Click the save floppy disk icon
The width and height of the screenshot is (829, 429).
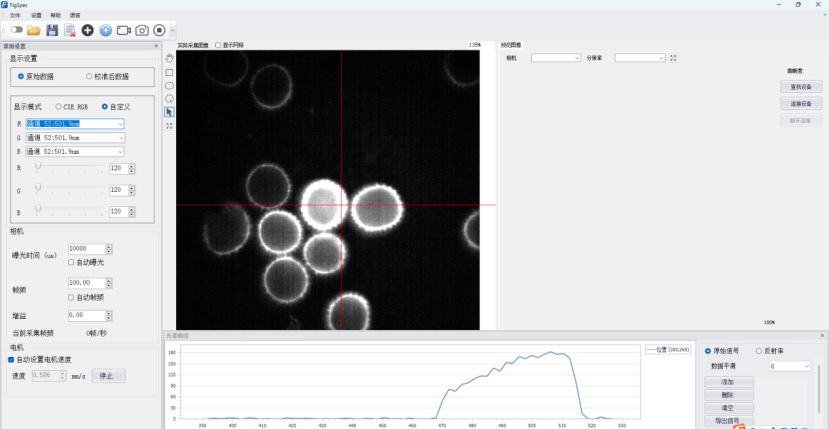pos(52,31)
